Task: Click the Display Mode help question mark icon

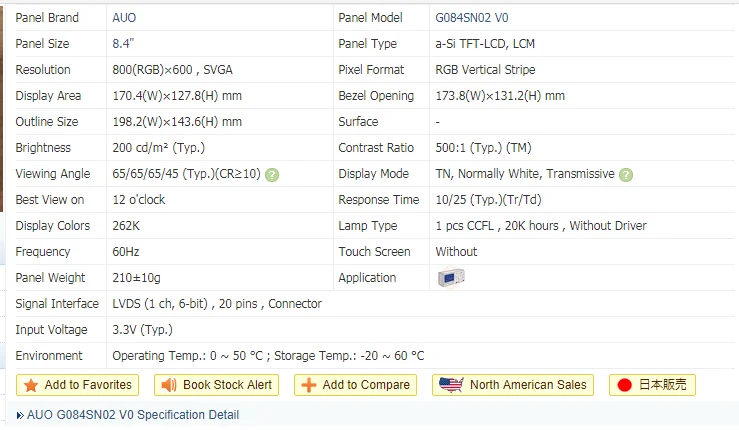Action: (x=626, y=175)
